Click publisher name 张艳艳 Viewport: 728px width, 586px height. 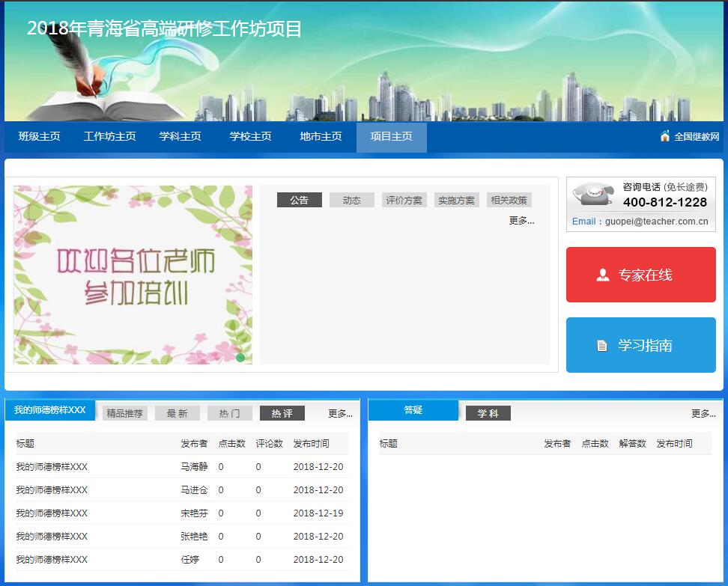coord(194,537)
